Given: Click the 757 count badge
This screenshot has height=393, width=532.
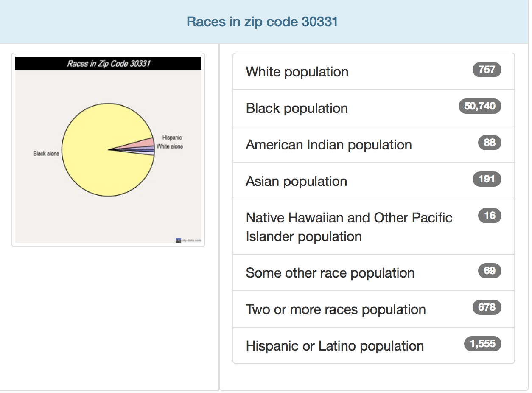Looking at the screenshot, I should tap(487, 70).
